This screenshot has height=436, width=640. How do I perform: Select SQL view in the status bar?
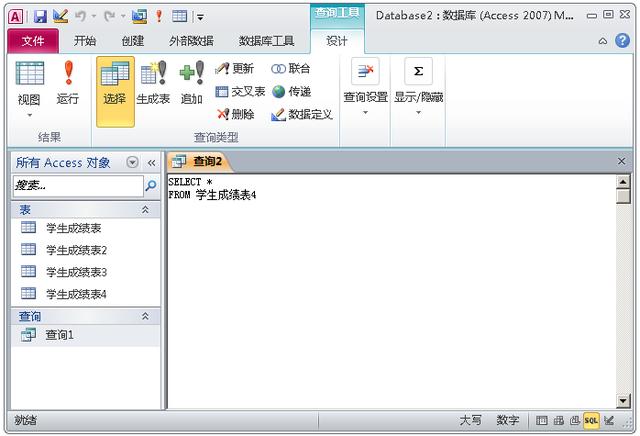591,420
